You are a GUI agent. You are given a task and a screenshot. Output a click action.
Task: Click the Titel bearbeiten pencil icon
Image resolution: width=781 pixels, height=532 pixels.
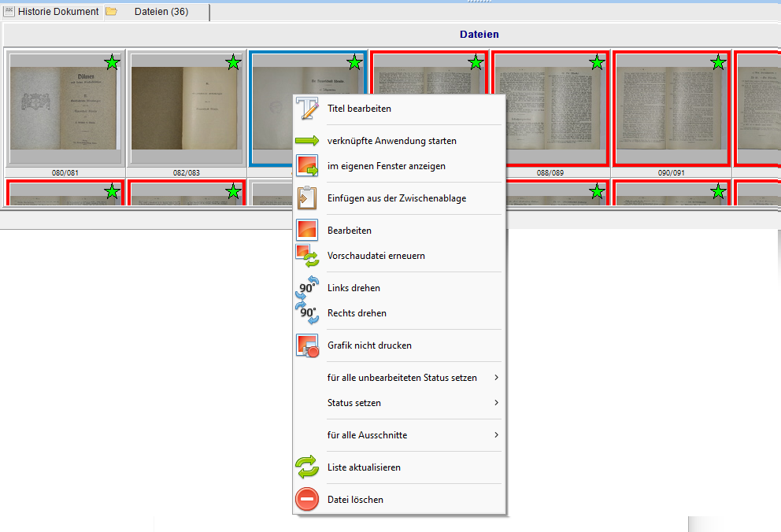(x=307, y=109)
